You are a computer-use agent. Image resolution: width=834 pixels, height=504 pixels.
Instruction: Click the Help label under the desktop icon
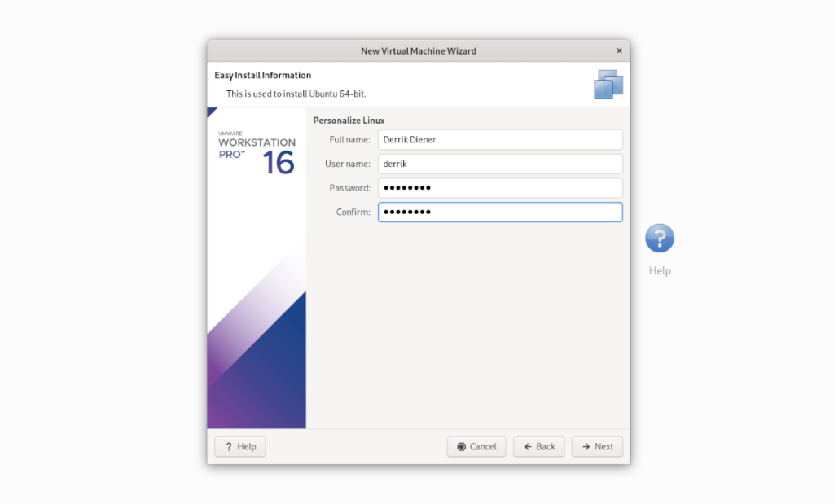pyautogui.click(x=659, y=270)
